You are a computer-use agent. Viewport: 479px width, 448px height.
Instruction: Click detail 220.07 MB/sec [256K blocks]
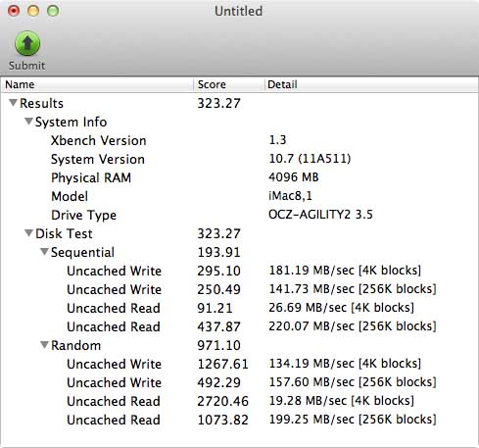[x=353, y=326]
